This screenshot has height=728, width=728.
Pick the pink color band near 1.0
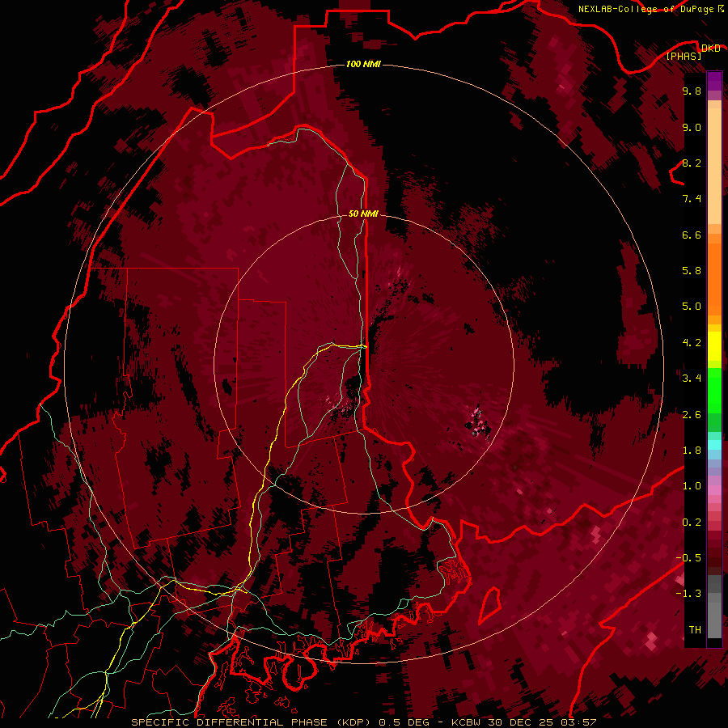click(x=714, y=490)
